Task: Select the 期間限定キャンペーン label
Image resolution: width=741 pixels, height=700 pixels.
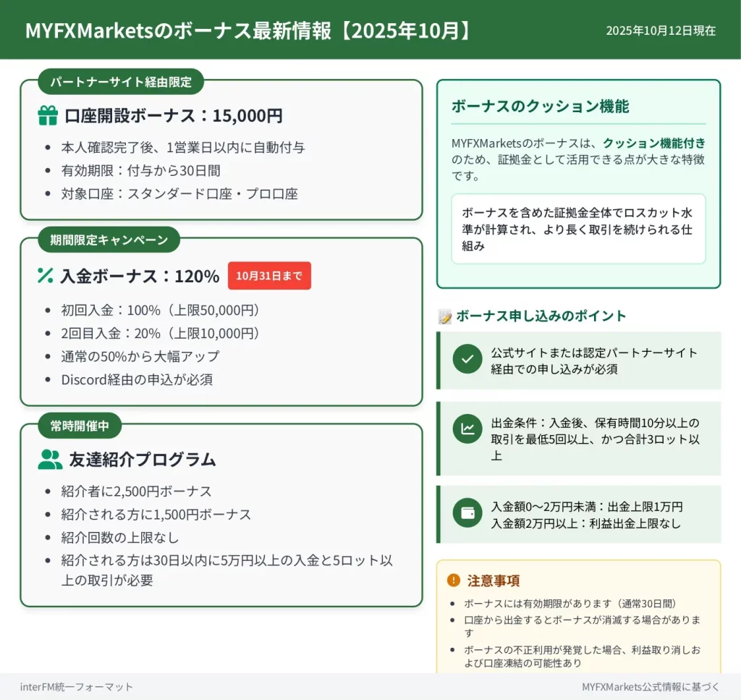Action: (x=109, y=240)
